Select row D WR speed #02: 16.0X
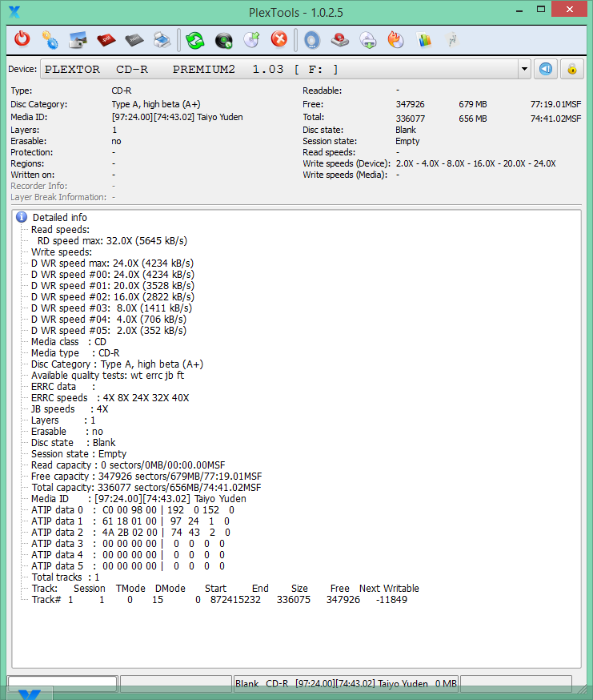Viewport: 593px width, 700px height. (113, 296)
